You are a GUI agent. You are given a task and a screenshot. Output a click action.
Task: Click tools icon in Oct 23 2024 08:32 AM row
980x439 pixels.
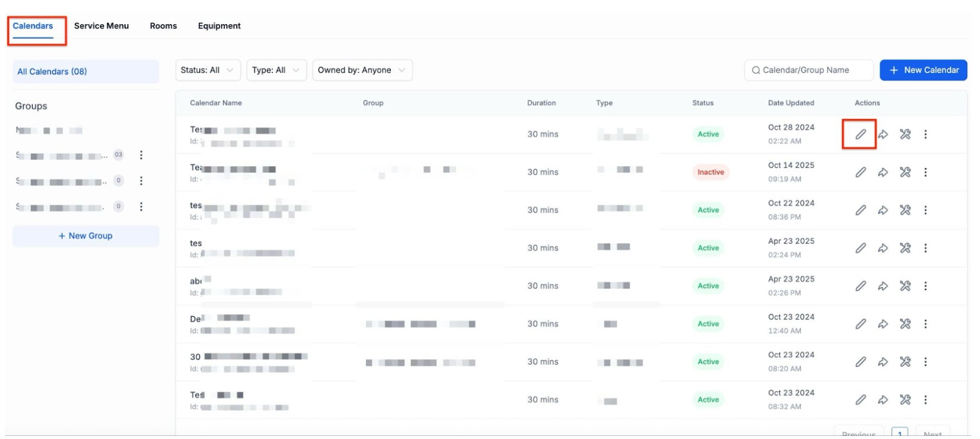pos(905,400)
